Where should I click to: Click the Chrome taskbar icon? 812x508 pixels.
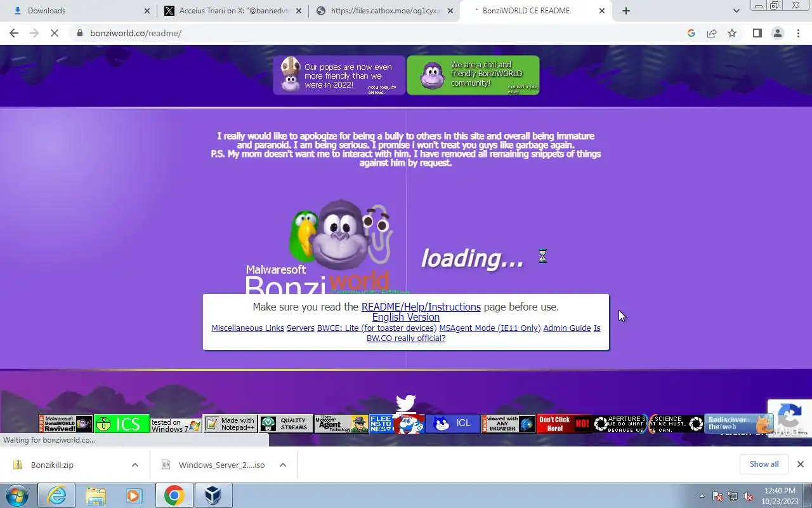tap(174, 495)
